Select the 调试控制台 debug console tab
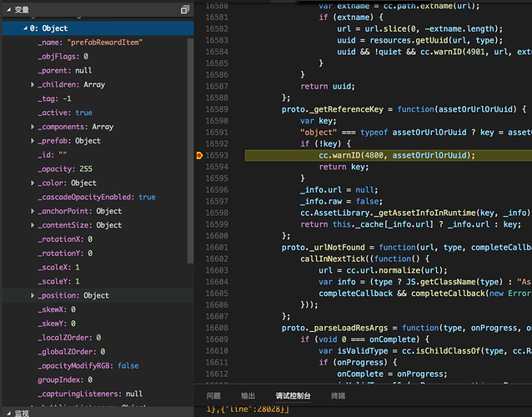Screen dimensions: 532x417 pos(293,396)
